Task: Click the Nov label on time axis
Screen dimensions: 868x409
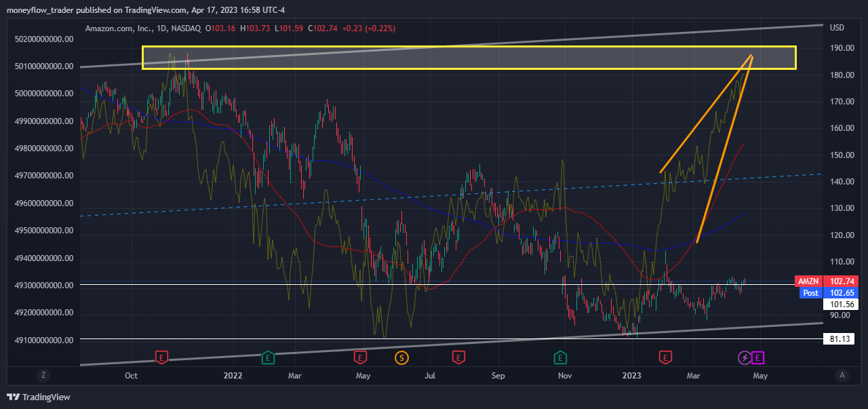Action: point(564,375)
